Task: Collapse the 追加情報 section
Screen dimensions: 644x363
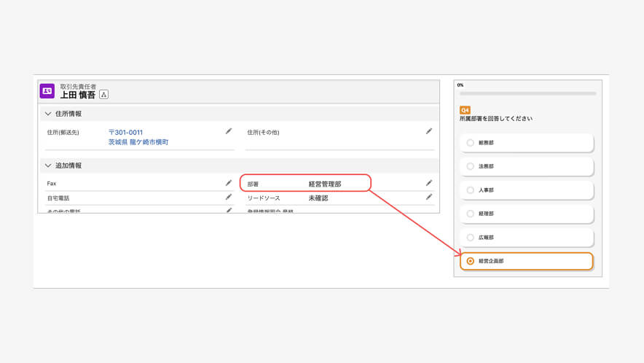Action: click(x=48, y=165)
